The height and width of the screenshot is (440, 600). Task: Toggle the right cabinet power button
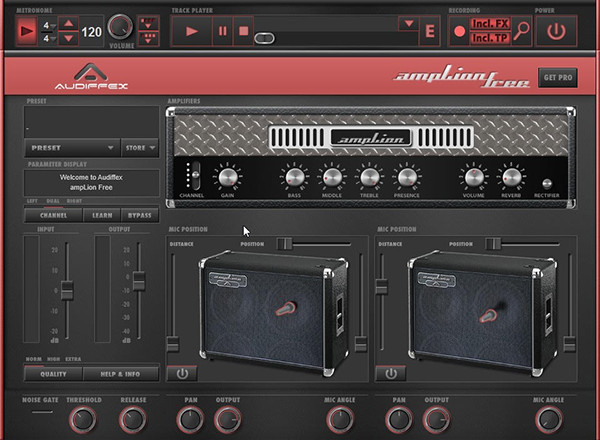pos(391,373)
